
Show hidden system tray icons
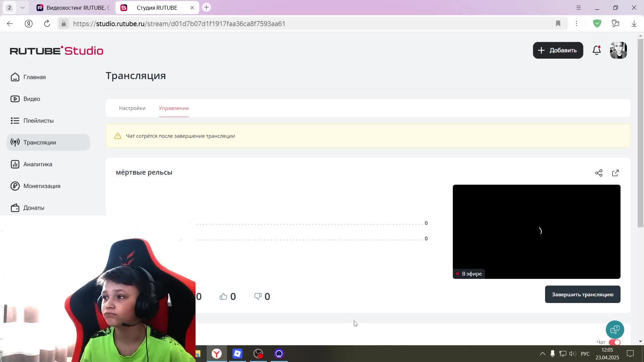point(542,354)
